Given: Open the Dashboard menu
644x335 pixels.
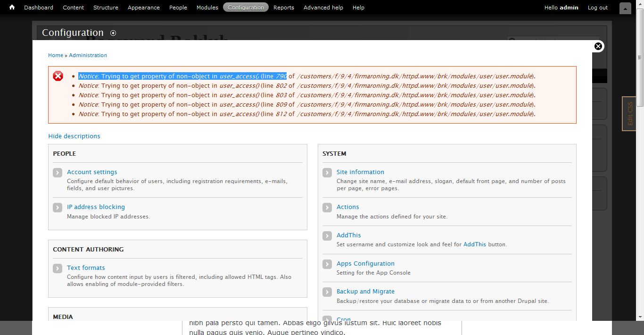Looking at the screenshot, I should pos(39,8).
